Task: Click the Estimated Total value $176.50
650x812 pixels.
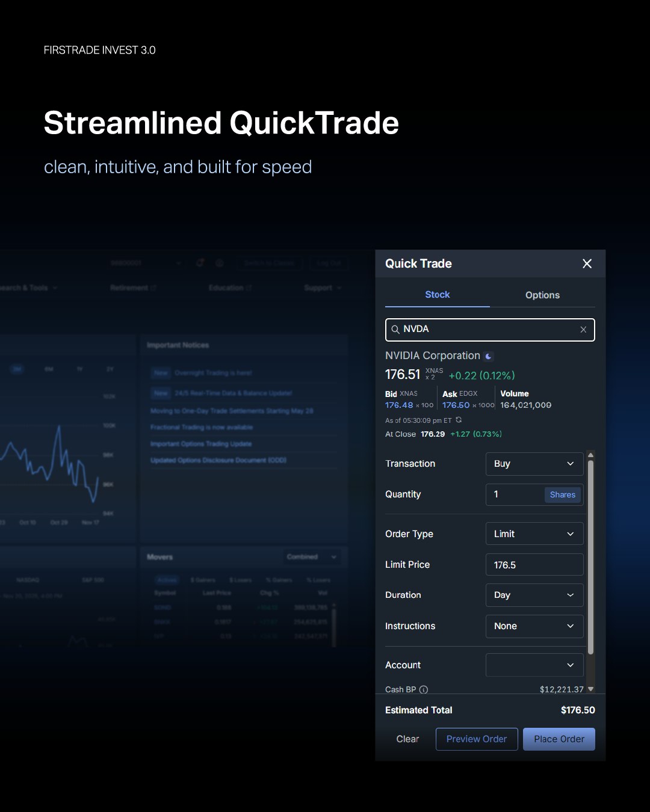Action: (578, 710)
